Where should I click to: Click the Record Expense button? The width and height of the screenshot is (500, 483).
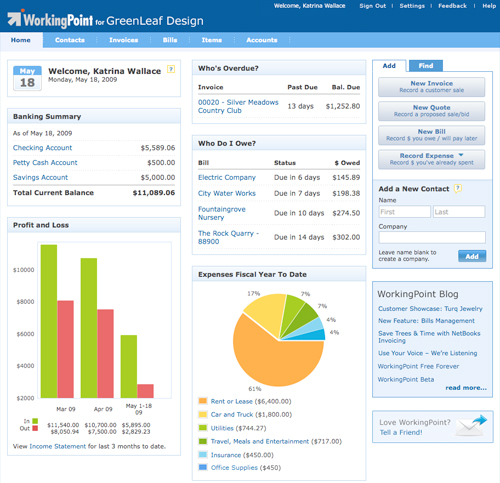click(432, 159)
